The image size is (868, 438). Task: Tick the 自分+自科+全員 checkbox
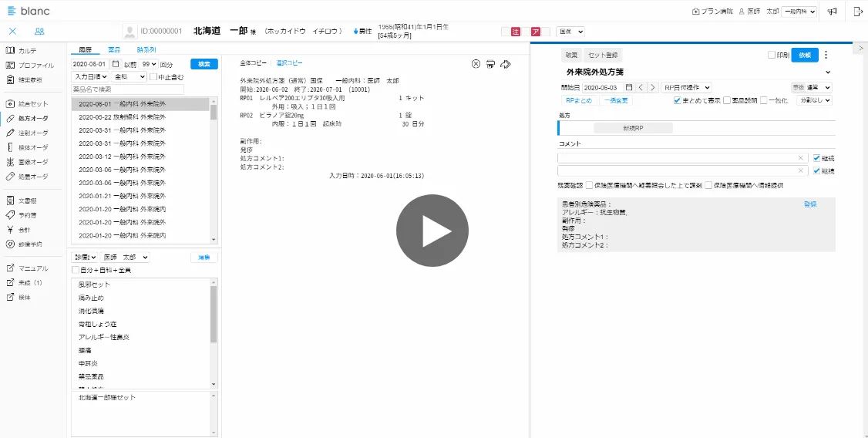click(x=76, y=270)
